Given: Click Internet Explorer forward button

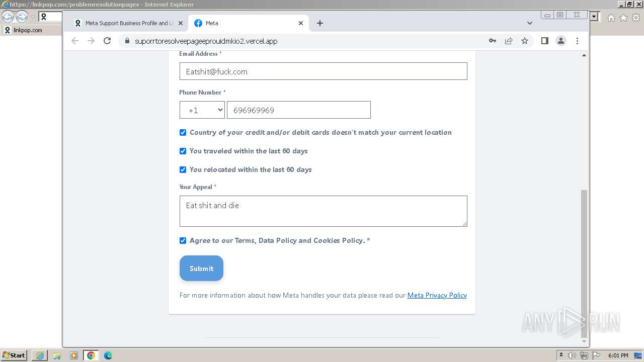Looking at the screenshot, I should (x=22, y=17).
